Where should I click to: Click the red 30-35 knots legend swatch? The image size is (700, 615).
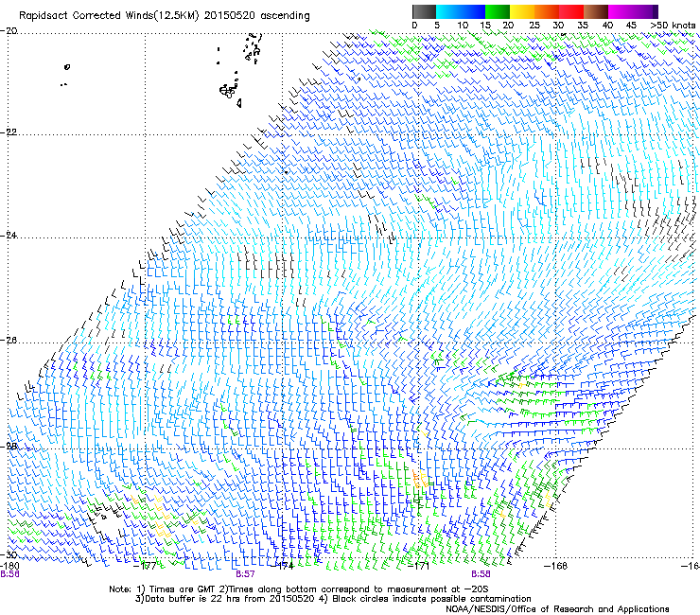[x=571, y=11]
